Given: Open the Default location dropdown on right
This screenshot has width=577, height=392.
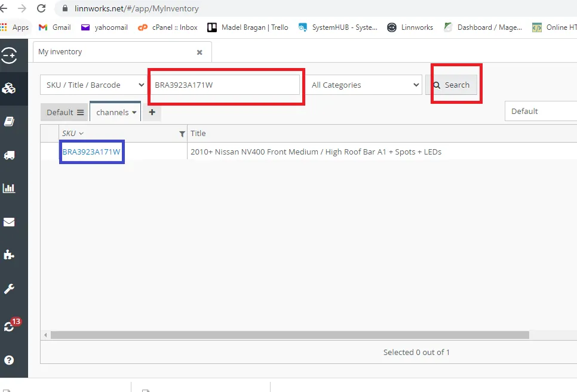Looking at the screenshot, I should click(541, 111).
